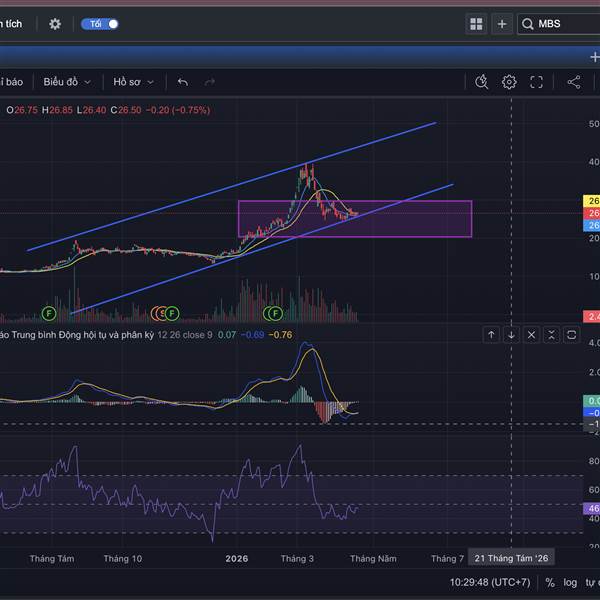Click the tích tab label in the top bar
The height and width of the screenshot is (600, 600).
(x=11, y=24)
